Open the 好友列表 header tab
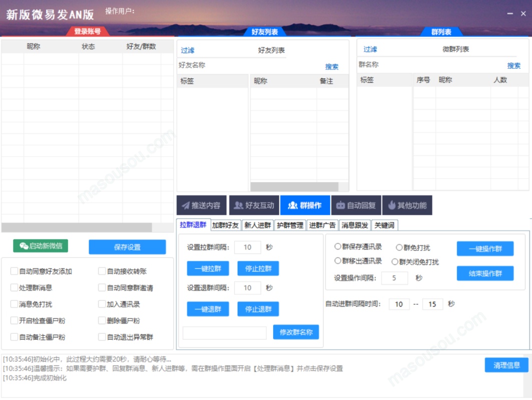The height and width of the screenshot is (400, 532). (x=265, y=32)
